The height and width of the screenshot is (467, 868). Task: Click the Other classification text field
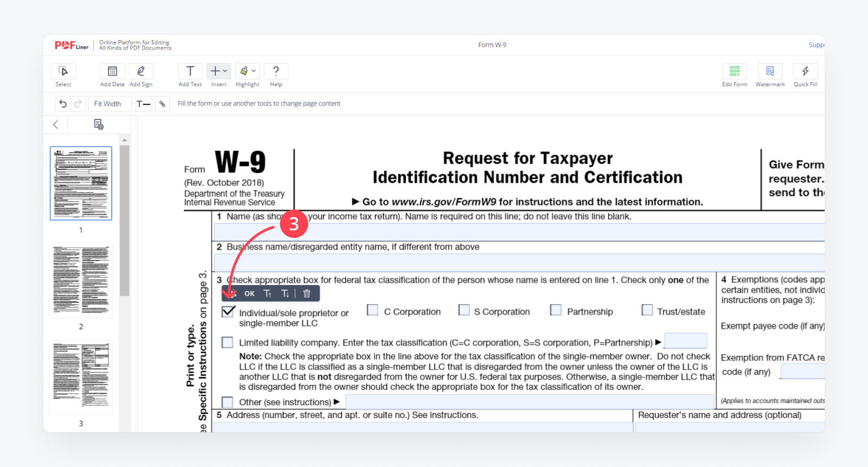pyautogui.click(x=529, y=402)
